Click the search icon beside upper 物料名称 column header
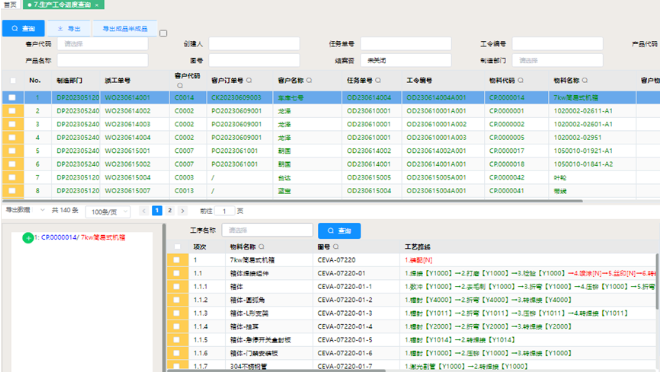The image size is (661, 375). (585, 80)
